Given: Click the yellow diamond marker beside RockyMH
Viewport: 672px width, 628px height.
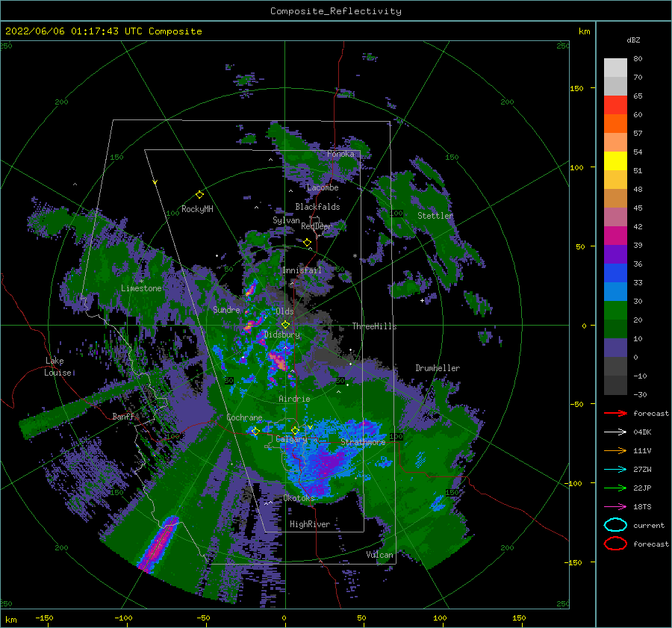Looking at the screenshot, I should (x=199, y=195).
